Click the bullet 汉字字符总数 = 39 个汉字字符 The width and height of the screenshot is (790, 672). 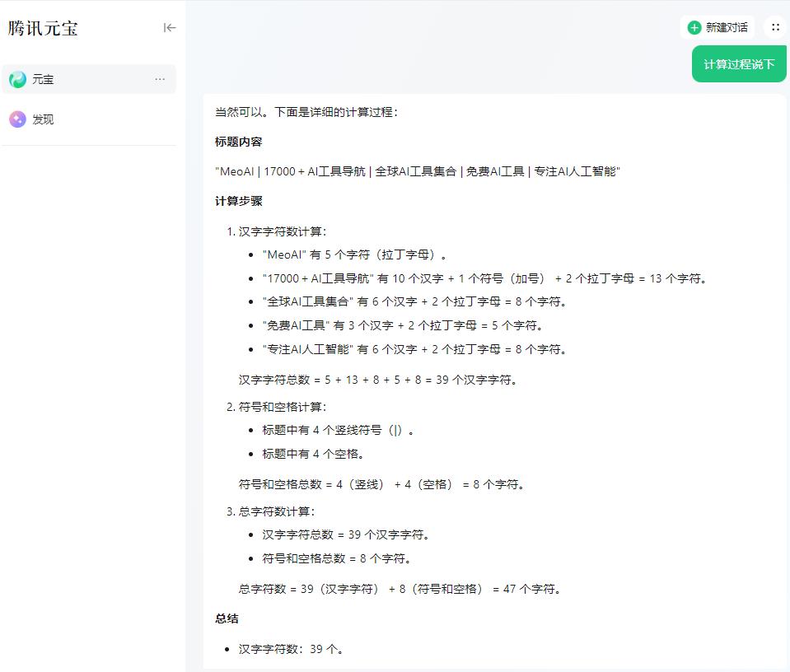(346, 535)
